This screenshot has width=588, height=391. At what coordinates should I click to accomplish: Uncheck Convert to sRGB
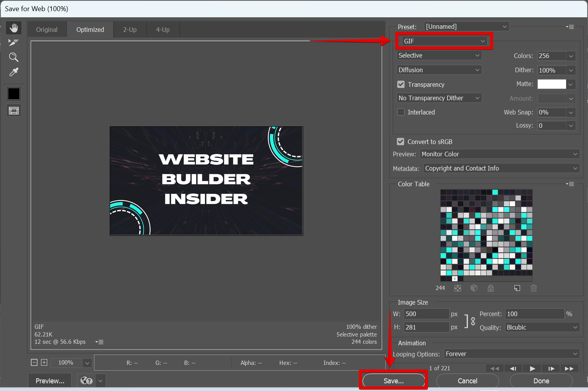point(401,142)
